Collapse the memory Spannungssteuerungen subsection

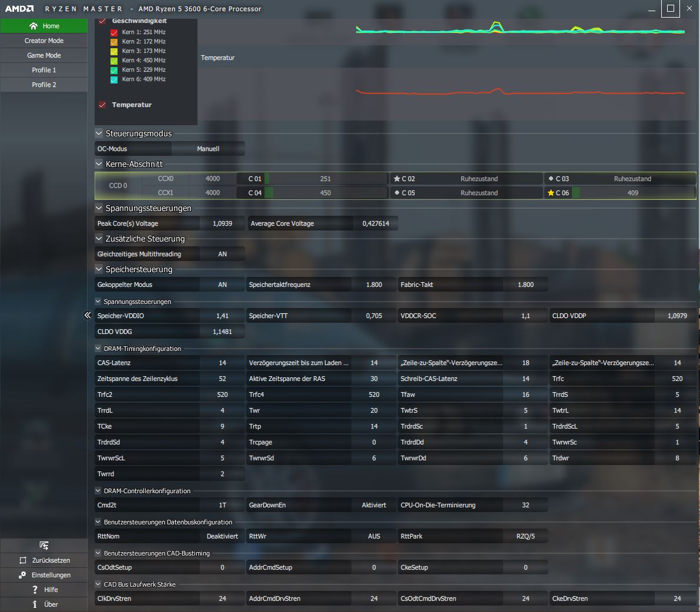[98, 302]
